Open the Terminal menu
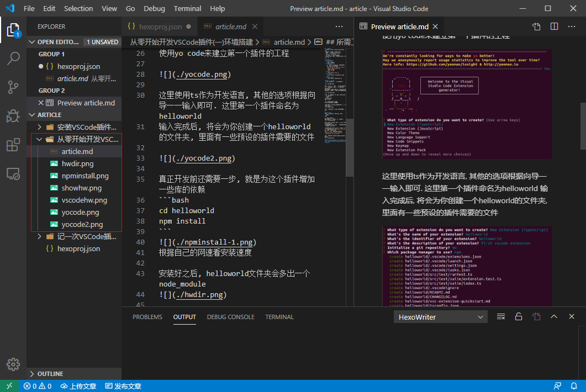 pos(187,8)
